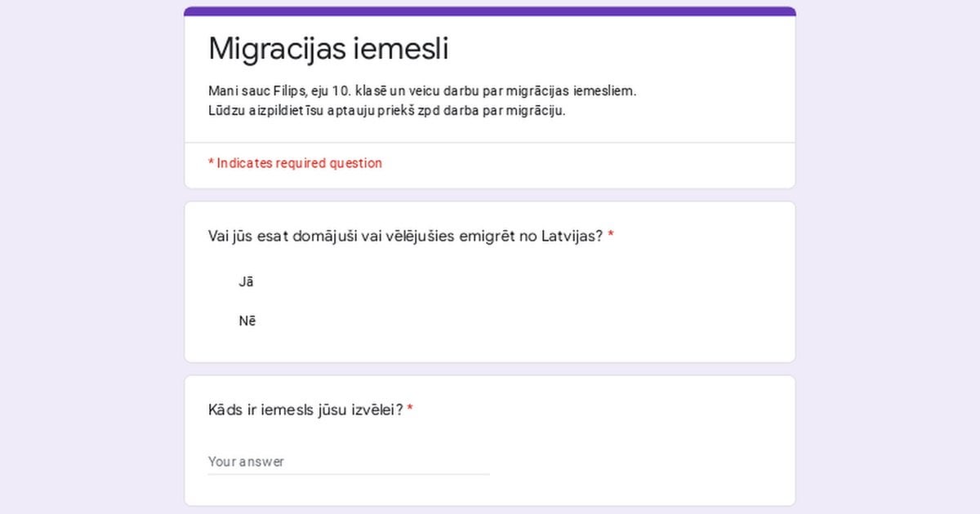Select the "Jā" answer option

246,281
